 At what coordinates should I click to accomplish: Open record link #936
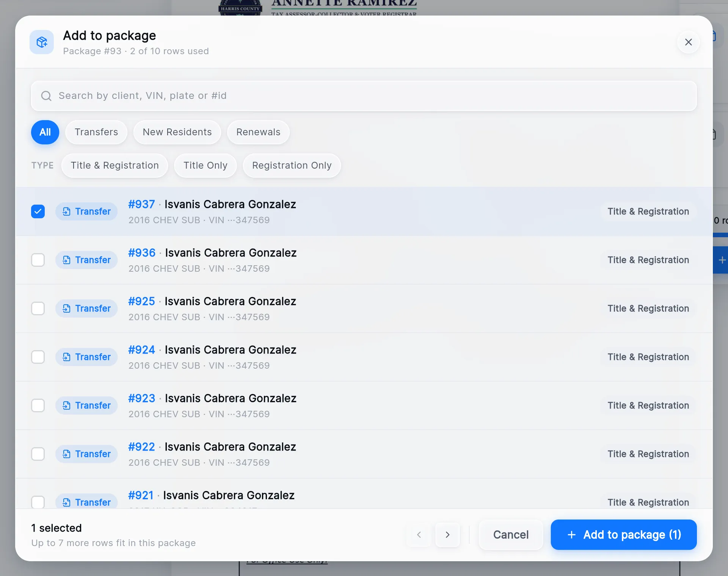(x=142, y=253)
